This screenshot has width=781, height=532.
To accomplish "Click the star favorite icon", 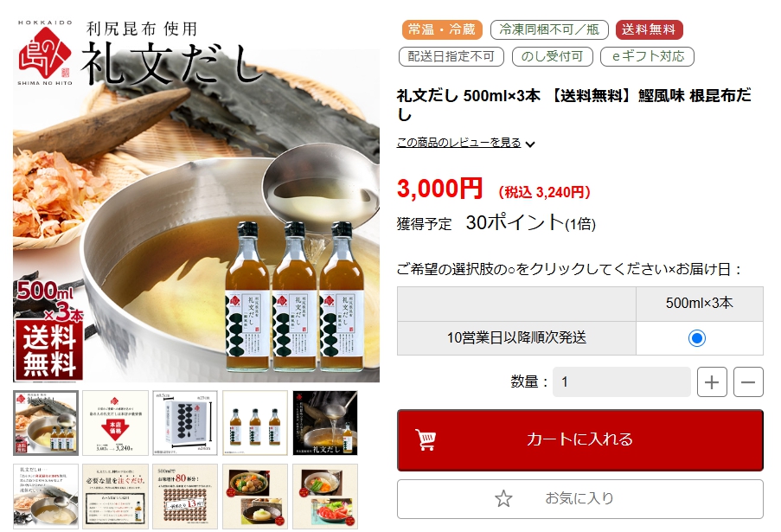I will click(x=503, y=498).
